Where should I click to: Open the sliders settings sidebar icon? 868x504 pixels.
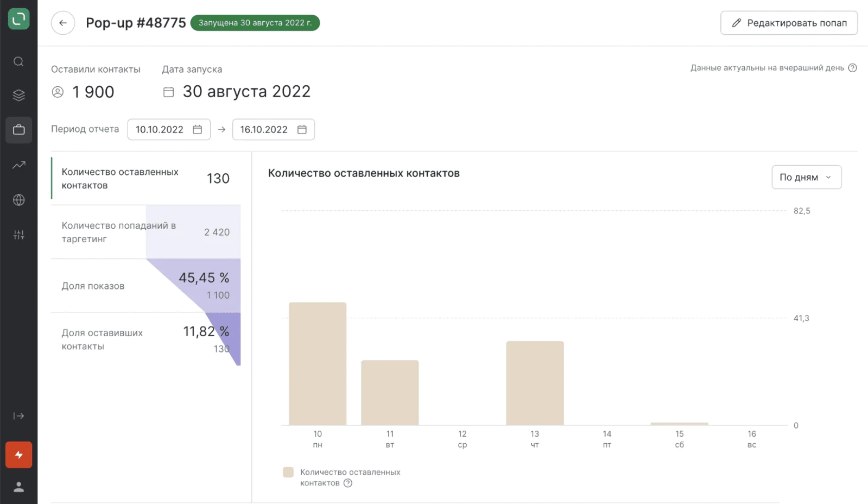point(18,235)
